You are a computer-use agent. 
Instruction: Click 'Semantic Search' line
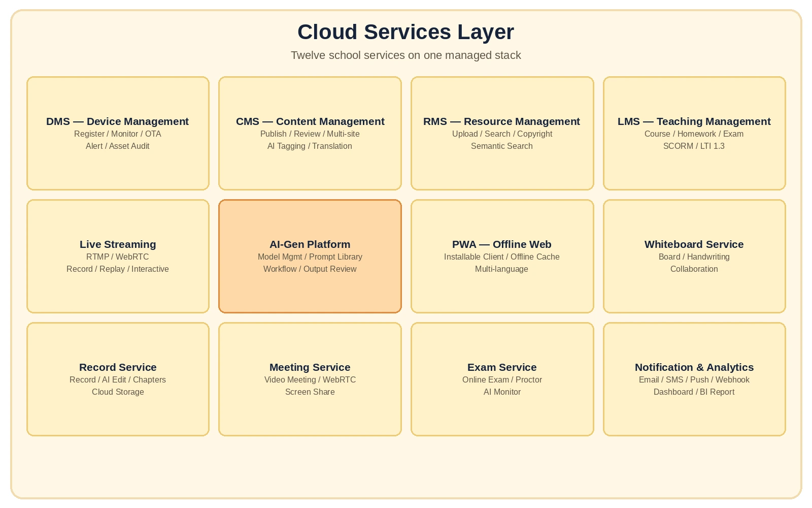pos(502,146)
